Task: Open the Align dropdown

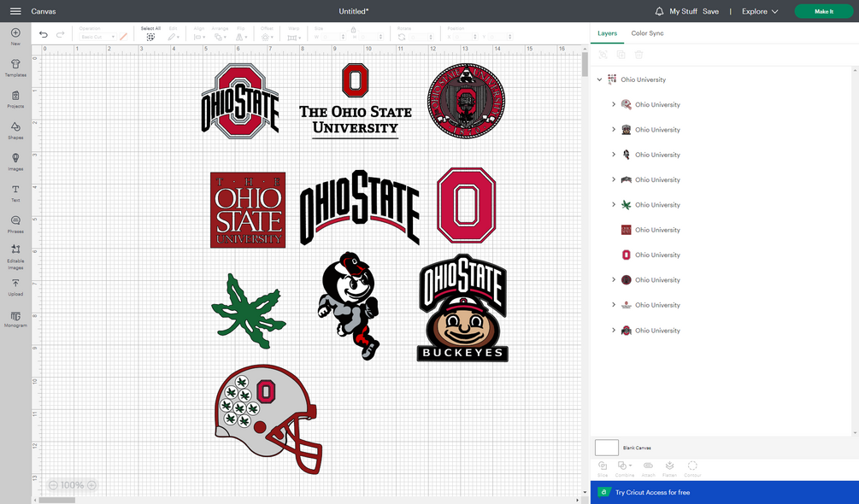Action: click(x=199, y=37)
